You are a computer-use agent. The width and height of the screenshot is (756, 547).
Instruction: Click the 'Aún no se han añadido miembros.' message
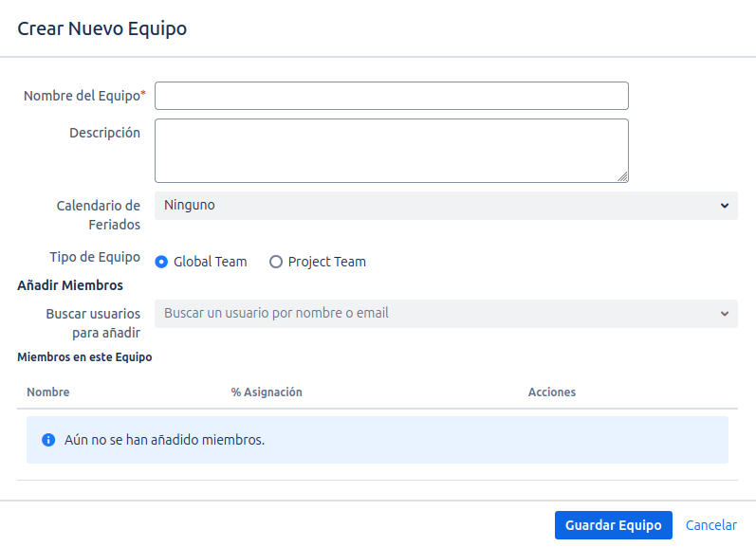tap(165, 440)
